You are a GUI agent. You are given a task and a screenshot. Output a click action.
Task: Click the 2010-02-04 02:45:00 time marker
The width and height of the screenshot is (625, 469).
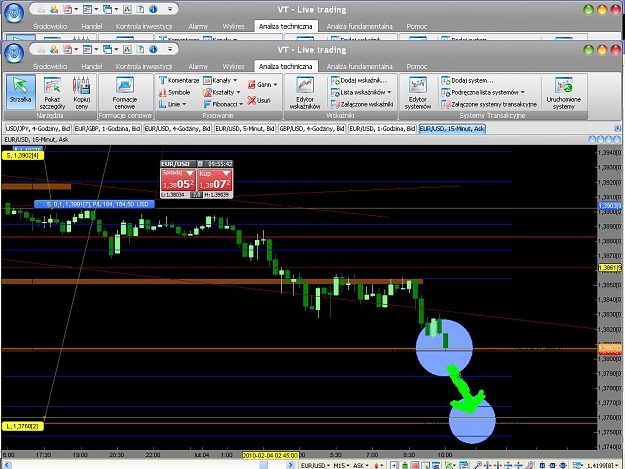[270, 455]
